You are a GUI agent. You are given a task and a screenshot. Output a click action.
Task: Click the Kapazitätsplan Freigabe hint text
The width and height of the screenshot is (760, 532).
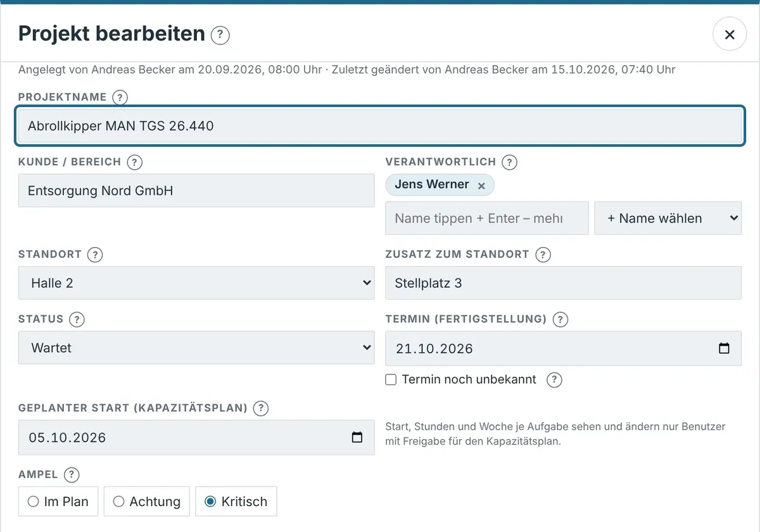(x=555, y=434)
